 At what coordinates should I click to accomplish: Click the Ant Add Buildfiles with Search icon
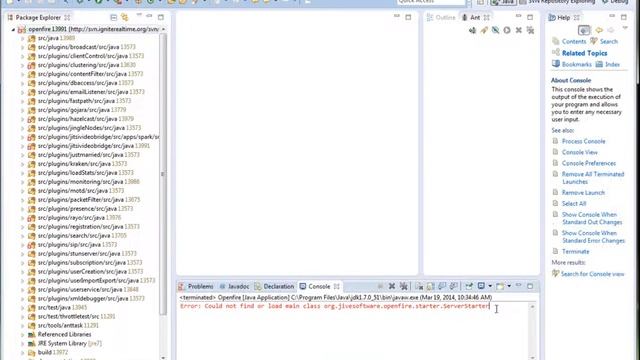coord(484,30)
